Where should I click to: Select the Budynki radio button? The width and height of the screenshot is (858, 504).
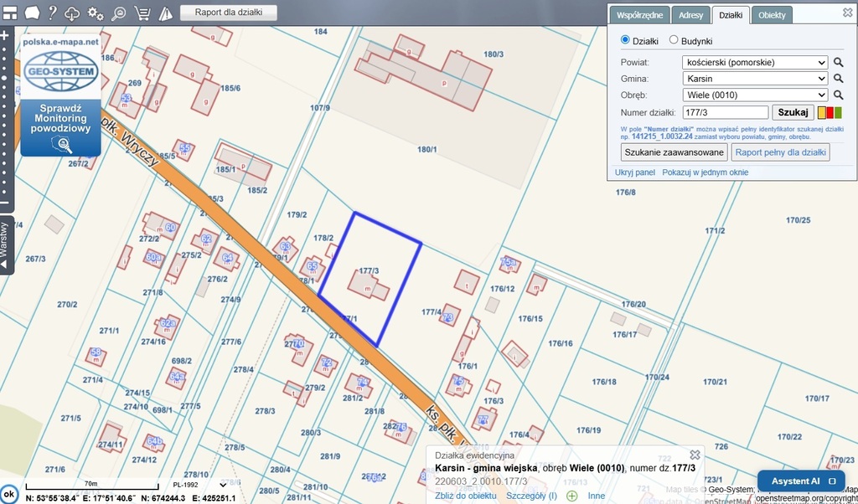coord(674,40)
